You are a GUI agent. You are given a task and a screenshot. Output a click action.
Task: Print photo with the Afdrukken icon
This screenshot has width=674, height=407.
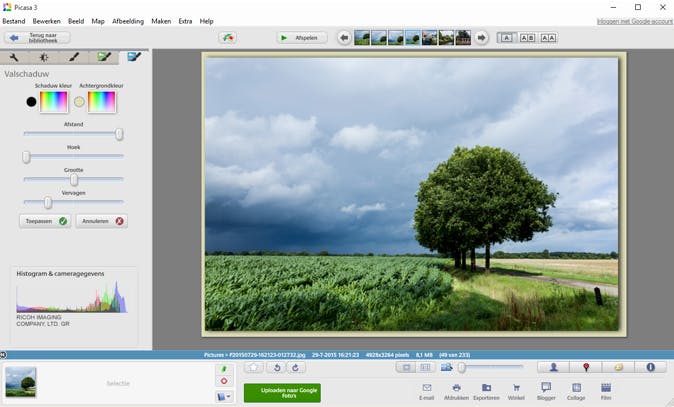coord(456,392)
